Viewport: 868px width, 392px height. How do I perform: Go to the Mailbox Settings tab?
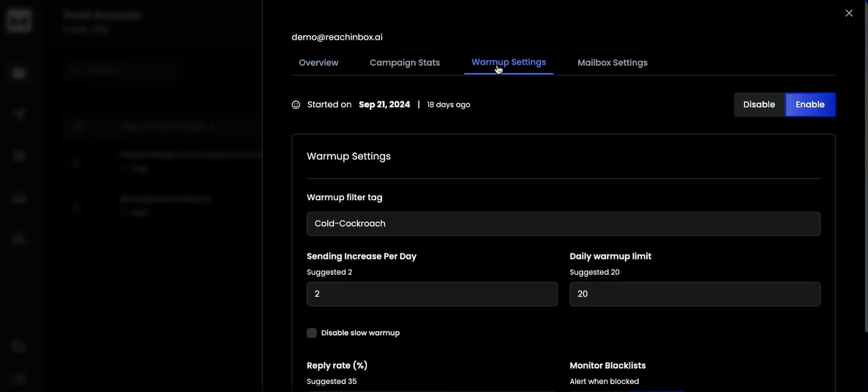point(613,63)
